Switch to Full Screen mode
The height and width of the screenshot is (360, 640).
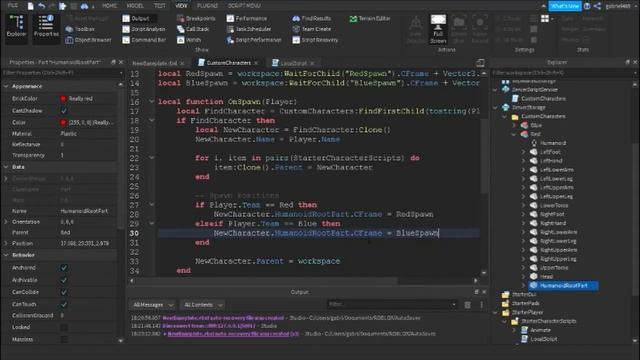tap(438, 29)
